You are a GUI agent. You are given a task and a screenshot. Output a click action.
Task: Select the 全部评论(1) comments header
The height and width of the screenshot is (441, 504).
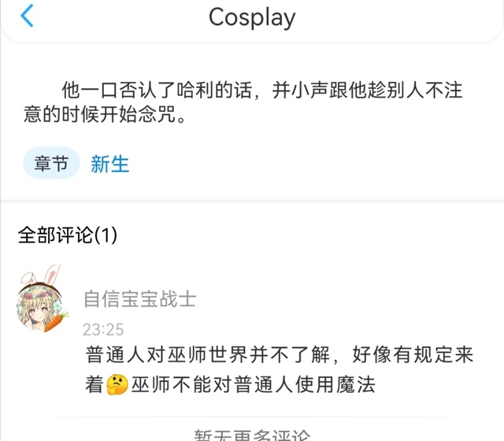(x=68, y=235)
